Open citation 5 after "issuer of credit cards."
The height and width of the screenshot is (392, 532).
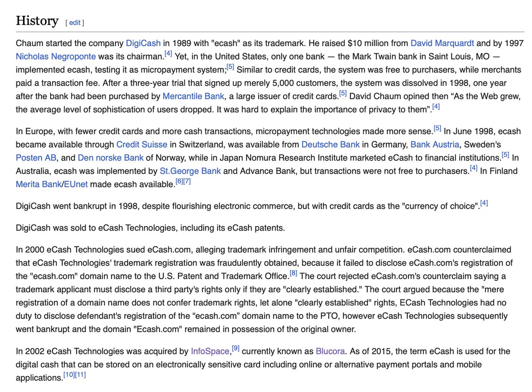pos(343,93)
